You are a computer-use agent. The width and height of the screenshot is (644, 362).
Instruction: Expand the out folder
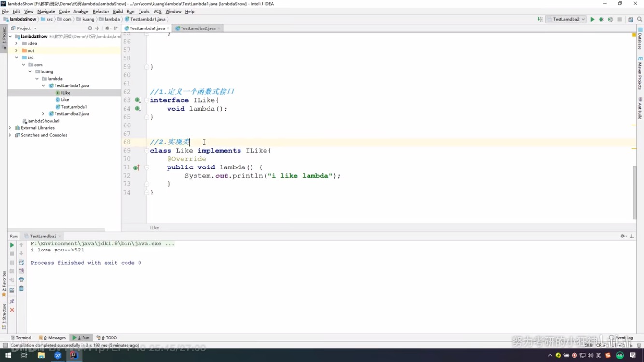point(17,50)
